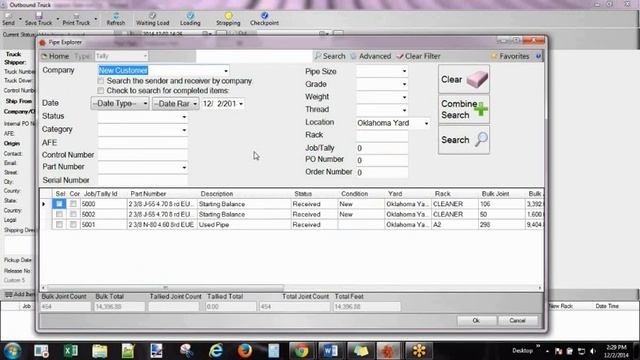Click the Refresh toolbar icon
The height and width of the screenshot is (360, 640).
pos(116,19)
